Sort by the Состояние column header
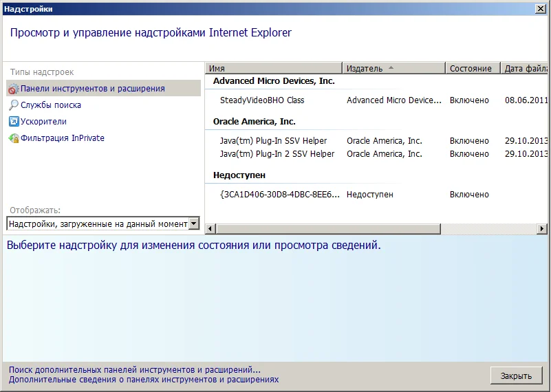This screenshot has height=392, width=551. (x=473, y=68)
